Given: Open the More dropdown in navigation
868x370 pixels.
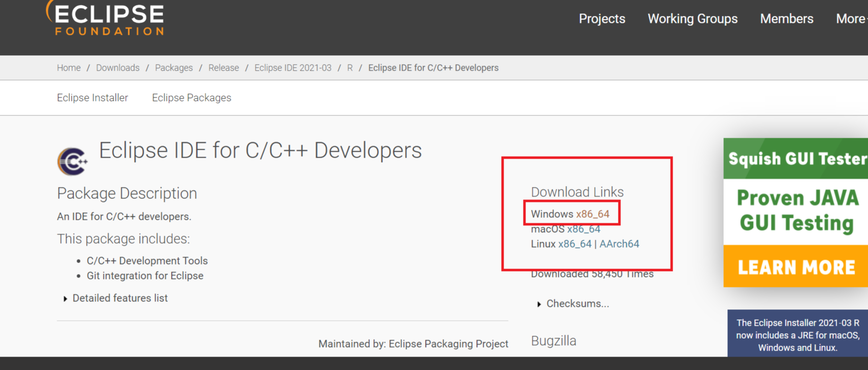Looking at the screenshot, I should pos(852,19).
